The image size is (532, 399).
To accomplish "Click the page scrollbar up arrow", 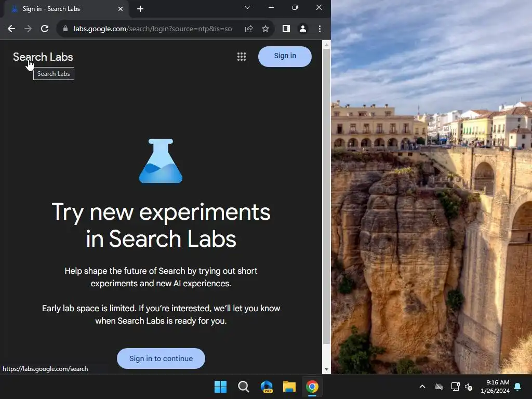I will [326, 45].
